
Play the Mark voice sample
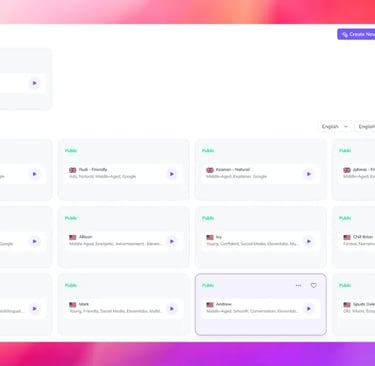[x=172, y=309]
